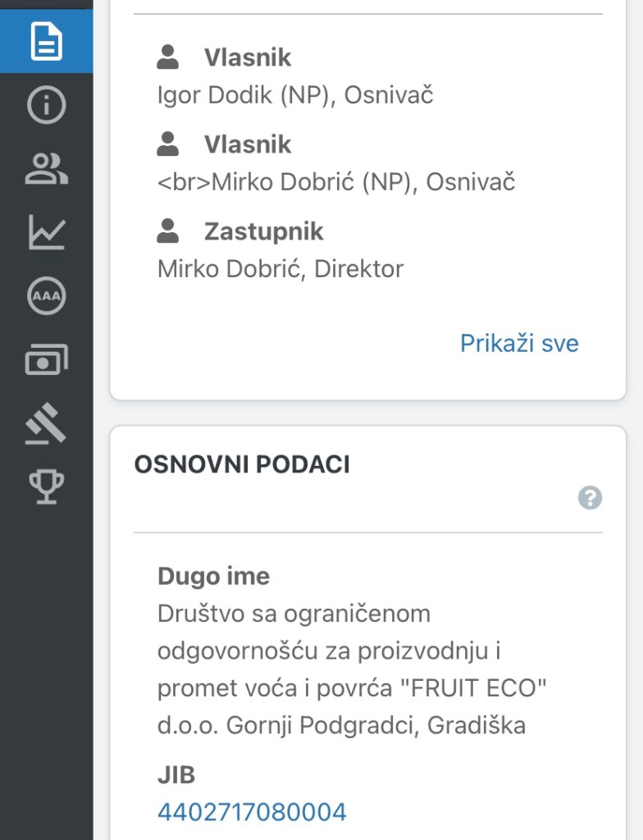Screen dimensions: 643x840
Task: Open the banknotes sidebar icon
Action: [x=46, y=360]
